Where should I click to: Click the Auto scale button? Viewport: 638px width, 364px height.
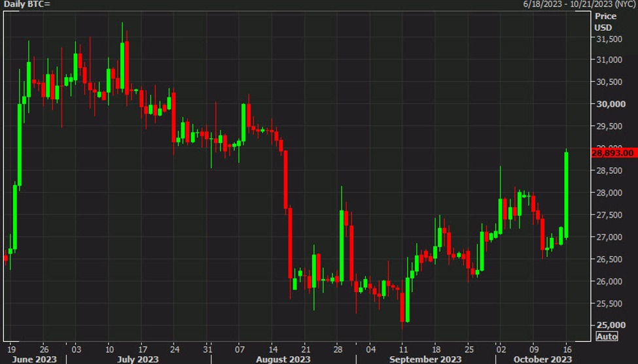tap(607, 337)
